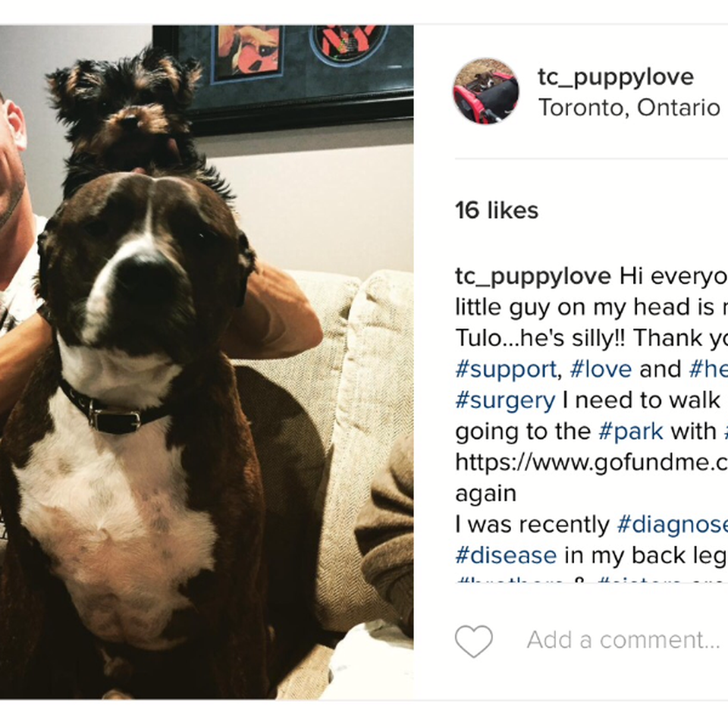
Task: Open the #surgery hashtag
Action: point(505,401)
